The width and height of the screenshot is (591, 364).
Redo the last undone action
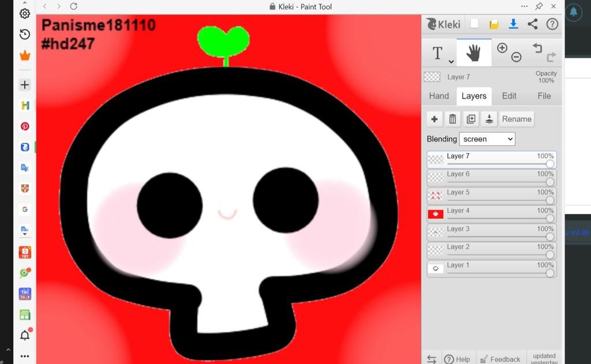(x=551, y=57)
